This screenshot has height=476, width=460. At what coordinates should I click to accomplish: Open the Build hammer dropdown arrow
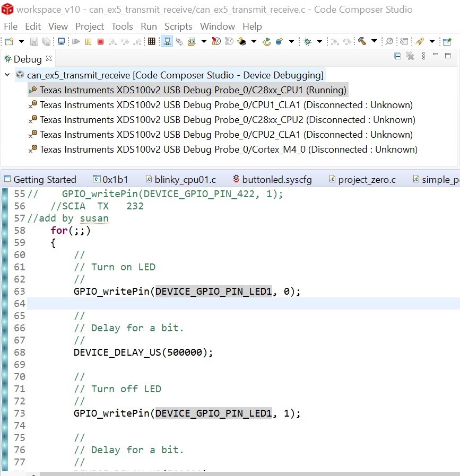(x=375, y=41)
